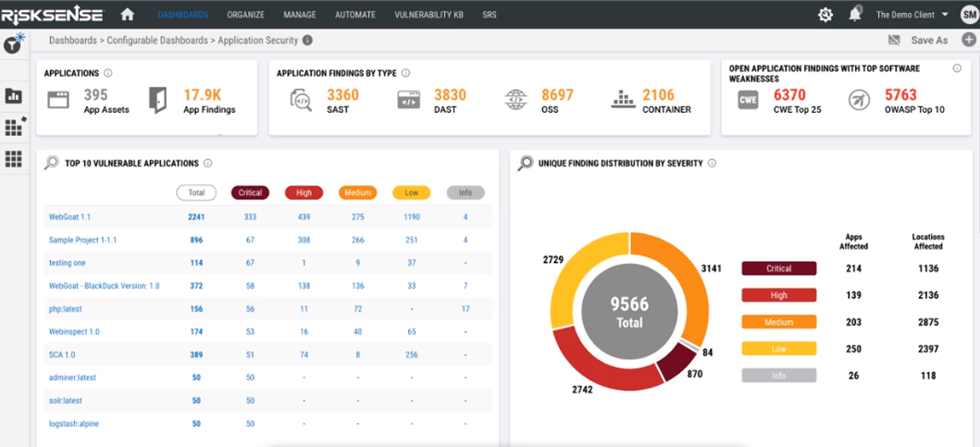The image size is (980, 447).
Task: Open the Sample Project 1-1.1 link
Action: [82, 240]
